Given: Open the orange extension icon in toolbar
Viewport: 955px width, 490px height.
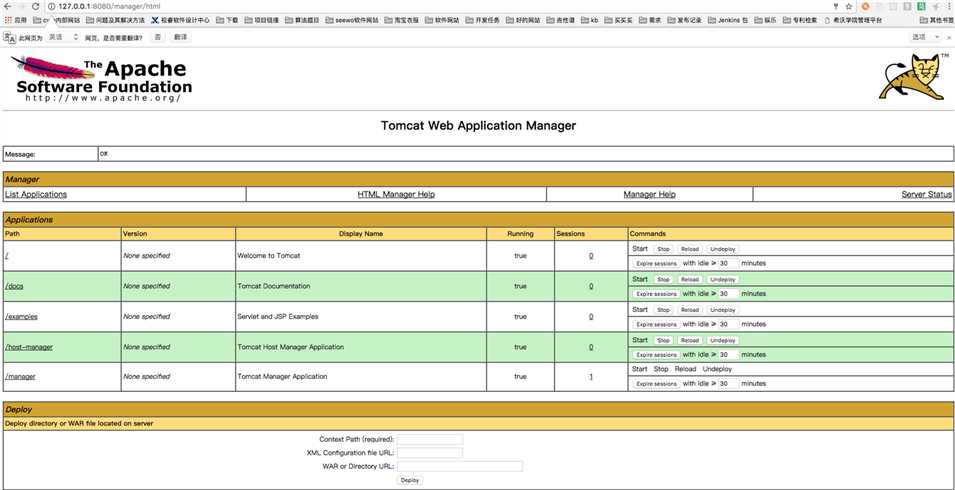Looking at the screenshot, I should [x=865, y=6].
